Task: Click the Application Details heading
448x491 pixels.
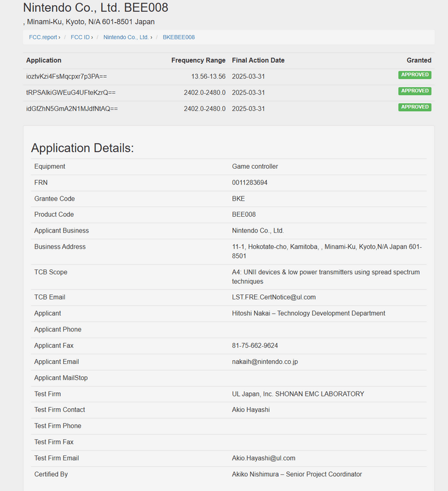Action: [82, 148]
